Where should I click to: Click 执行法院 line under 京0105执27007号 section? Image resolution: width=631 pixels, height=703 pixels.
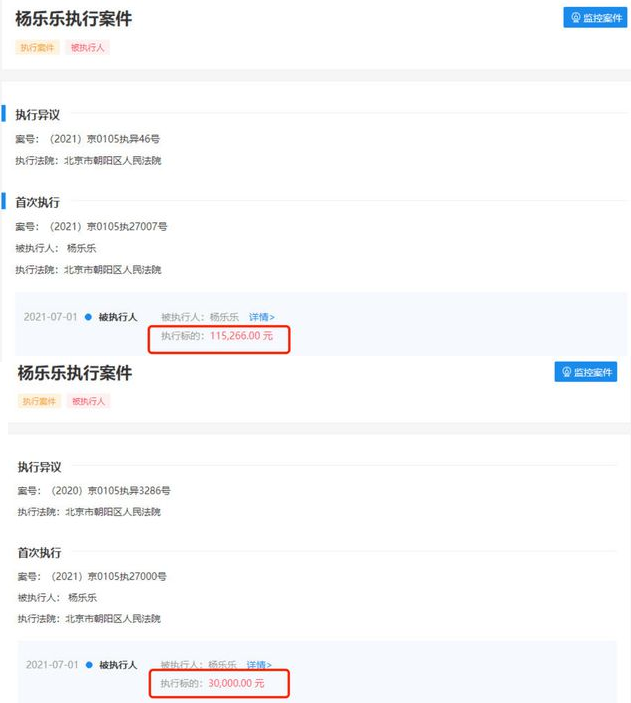(88, 269)
